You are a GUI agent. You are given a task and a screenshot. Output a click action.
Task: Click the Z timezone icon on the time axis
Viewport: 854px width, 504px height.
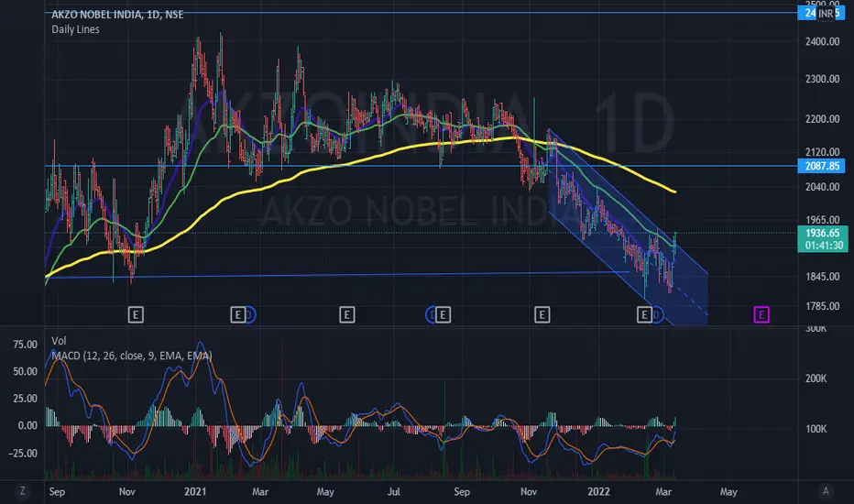tap(20, 490)
